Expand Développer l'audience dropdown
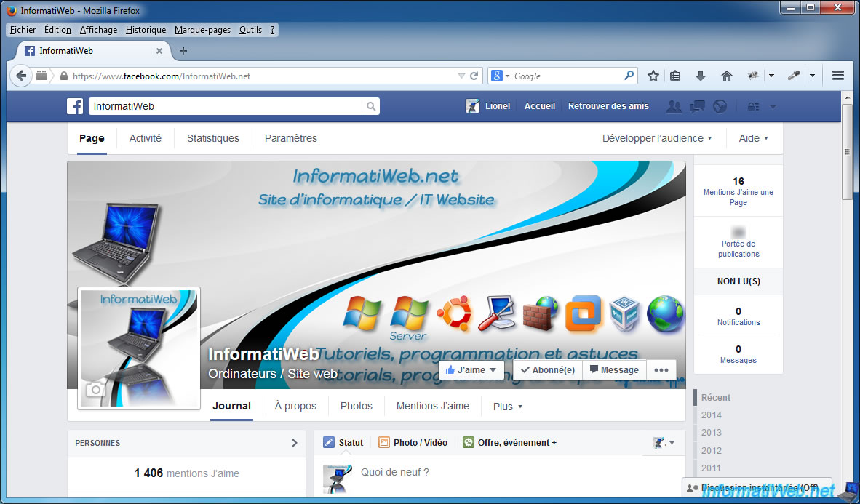 [657, 138]
